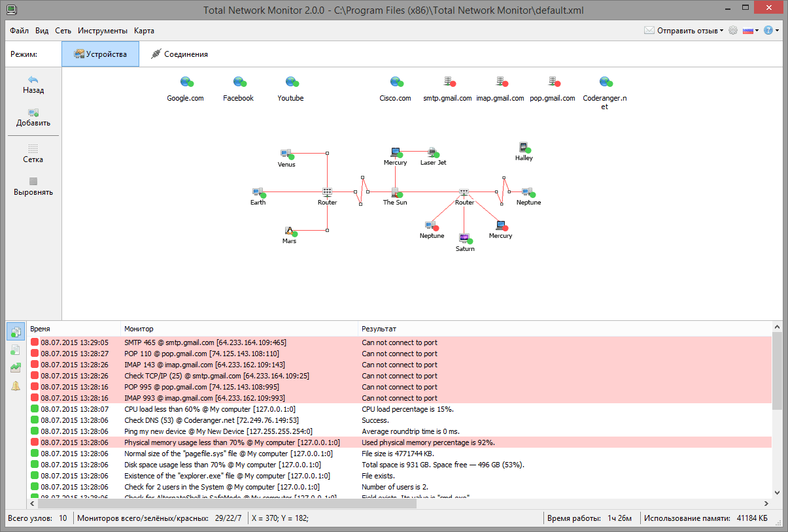Click the log scrollbar up arrow

777,327
